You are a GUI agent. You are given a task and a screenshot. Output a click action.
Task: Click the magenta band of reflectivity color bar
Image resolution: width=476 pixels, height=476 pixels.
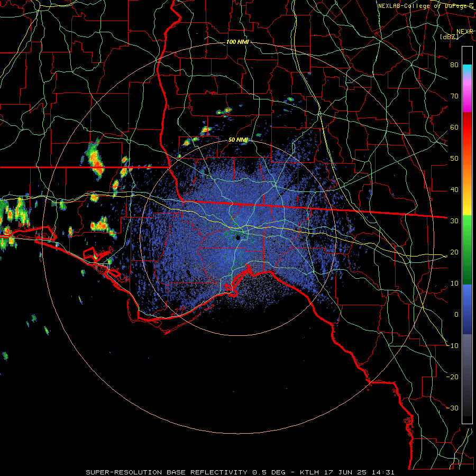pyautogui.click(x=467, y=96)
